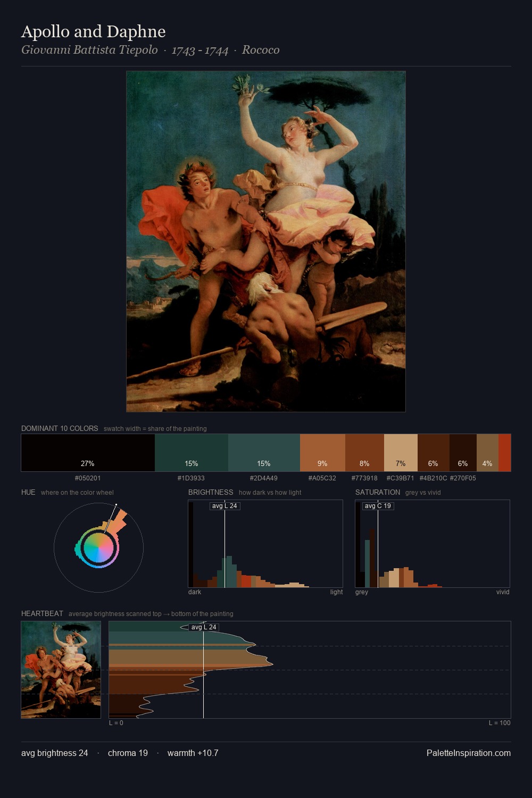Click the "#A05C32" hex label
This screenshot has width=532, height=798.
[322, 478]
